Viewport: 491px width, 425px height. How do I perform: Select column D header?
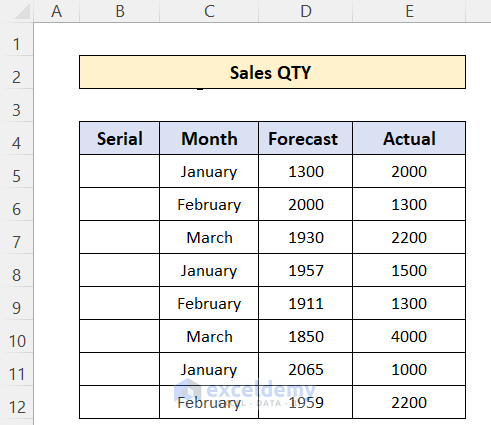pyautogui.click(x=305, y=11)
